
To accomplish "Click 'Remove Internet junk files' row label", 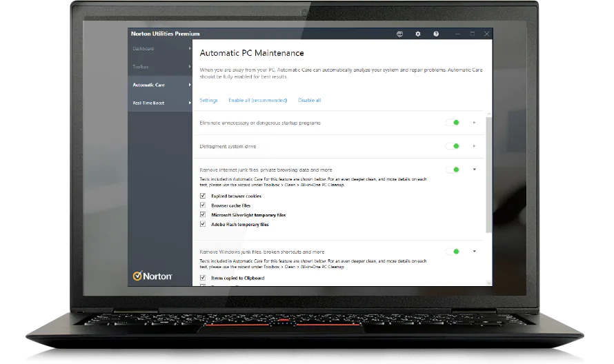I will click(x=266, y=170).
